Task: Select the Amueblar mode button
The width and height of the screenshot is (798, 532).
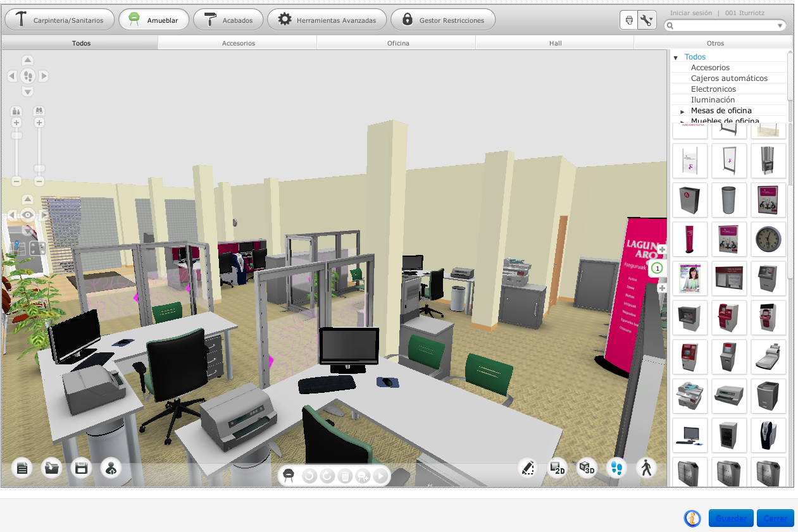Action: click(153, 20)
